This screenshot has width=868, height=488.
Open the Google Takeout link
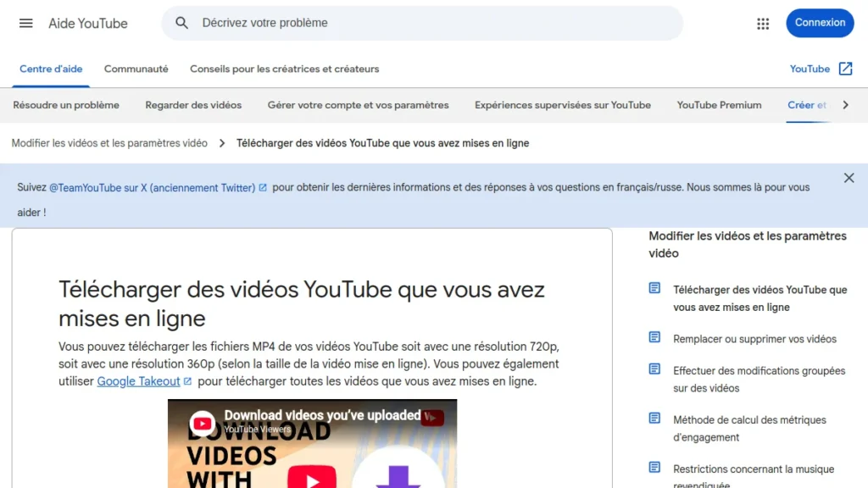(x=138, y=381)
